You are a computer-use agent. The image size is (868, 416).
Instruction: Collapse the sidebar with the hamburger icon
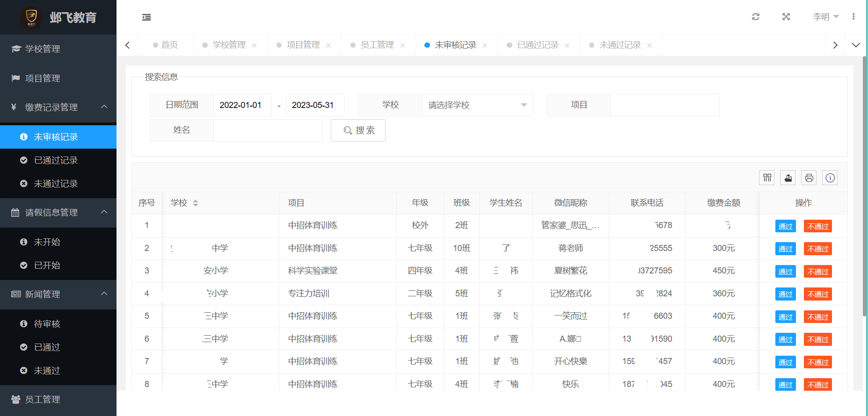[x=146, y=17]
